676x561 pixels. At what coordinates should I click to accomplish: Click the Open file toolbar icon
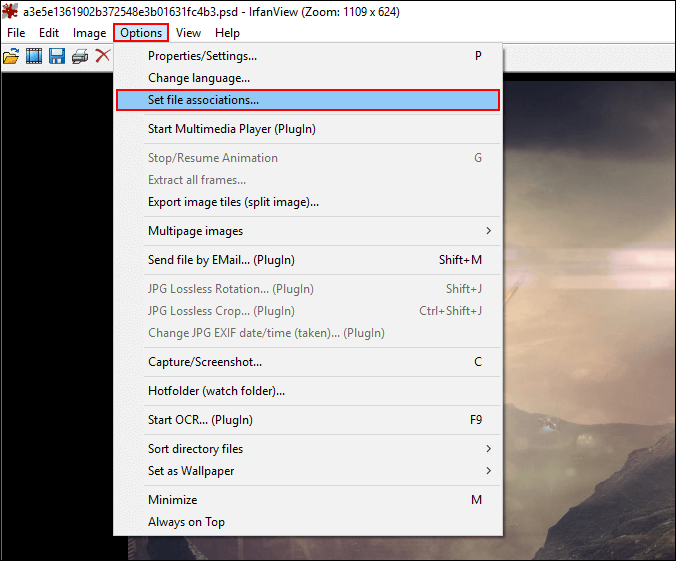click(11, 56)
